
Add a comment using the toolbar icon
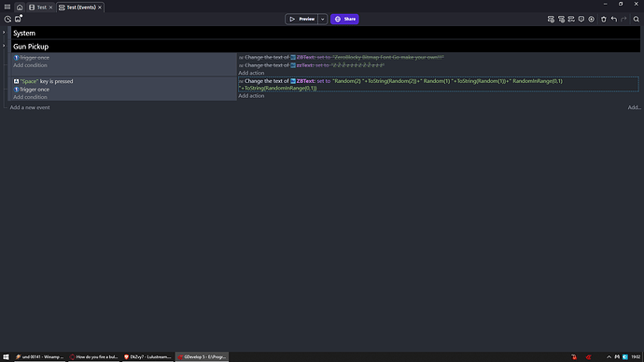(x=581, y=20)
